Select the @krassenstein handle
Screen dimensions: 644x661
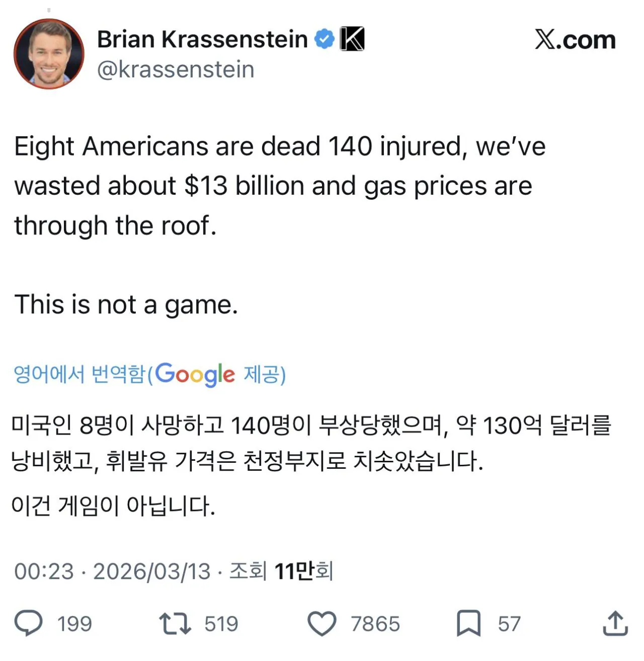pyautogui.click(x=176, y=69)
